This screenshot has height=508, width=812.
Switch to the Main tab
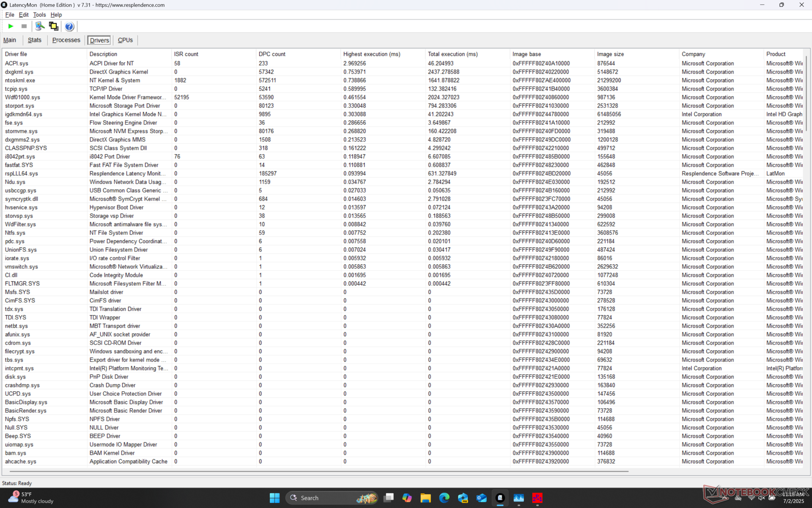10,40
